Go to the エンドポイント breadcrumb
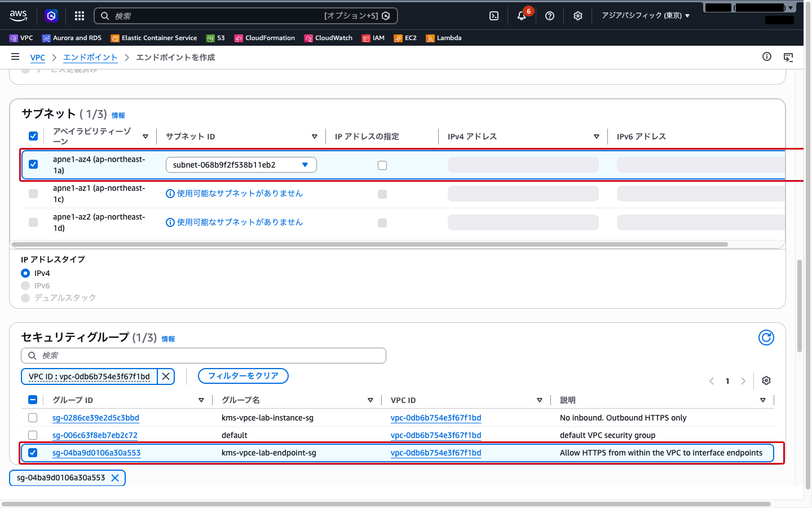 point(90,58)
